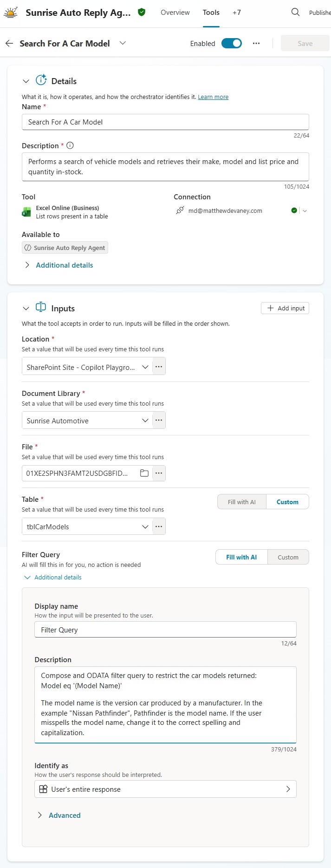
Task: Open ellipsis menu for Location input
Action: [159, 367]
